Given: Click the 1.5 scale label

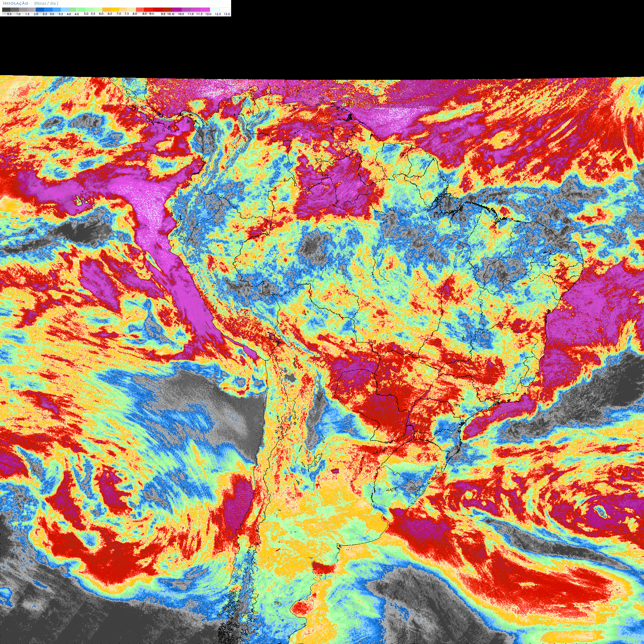Looking at the screenshot, I should [x=27, y=14].
